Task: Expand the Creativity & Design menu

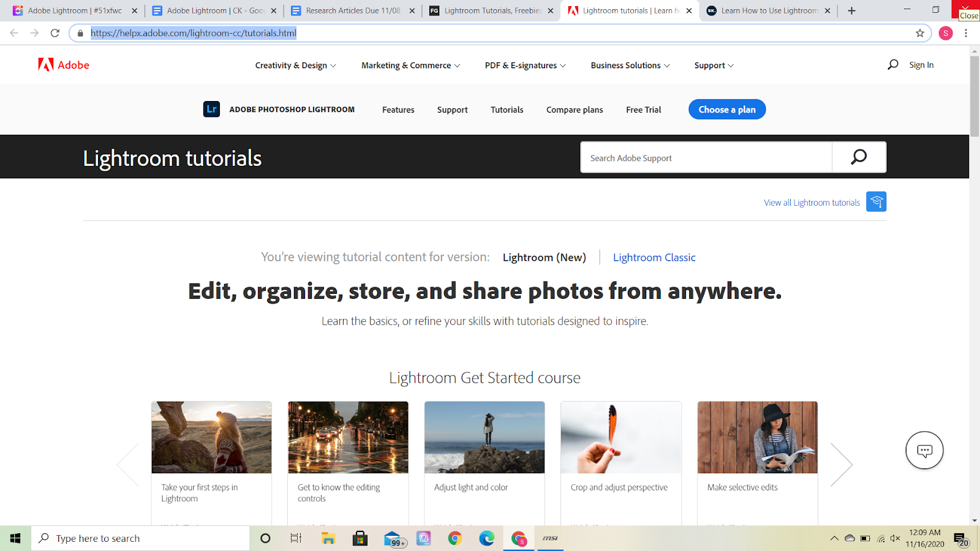Action: coord(295,66)
